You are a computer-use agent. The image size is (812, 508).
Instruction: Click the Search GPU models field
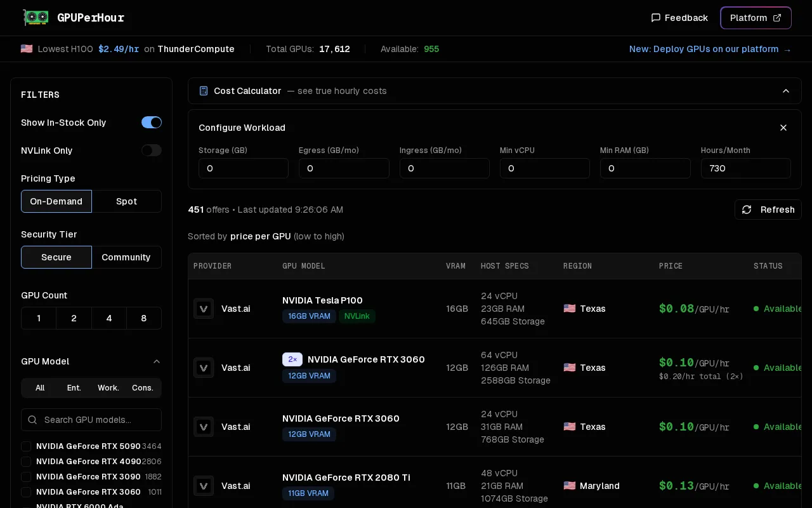click(x=91, y=420)
